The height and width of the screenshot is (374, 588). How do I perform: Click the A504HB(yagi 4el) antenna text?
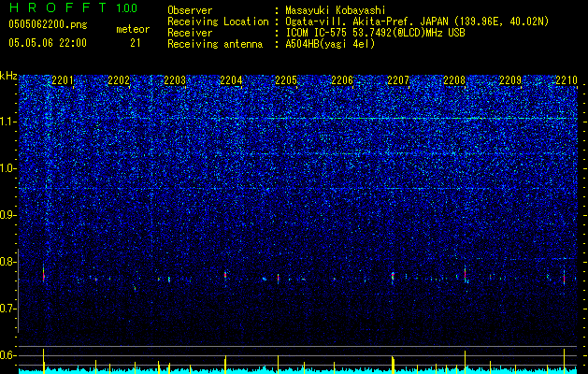330,44
